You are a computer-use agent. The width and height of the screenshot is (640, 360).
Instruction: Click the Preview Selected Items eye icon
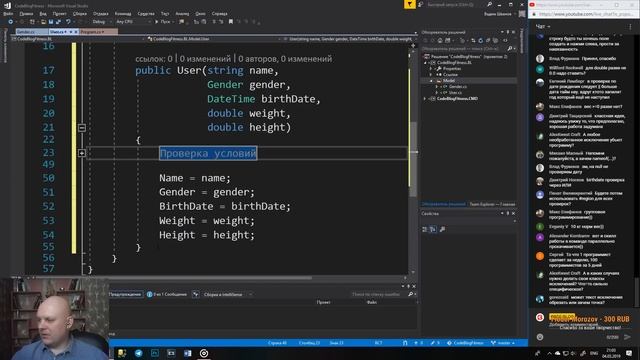tap(505, 40)
